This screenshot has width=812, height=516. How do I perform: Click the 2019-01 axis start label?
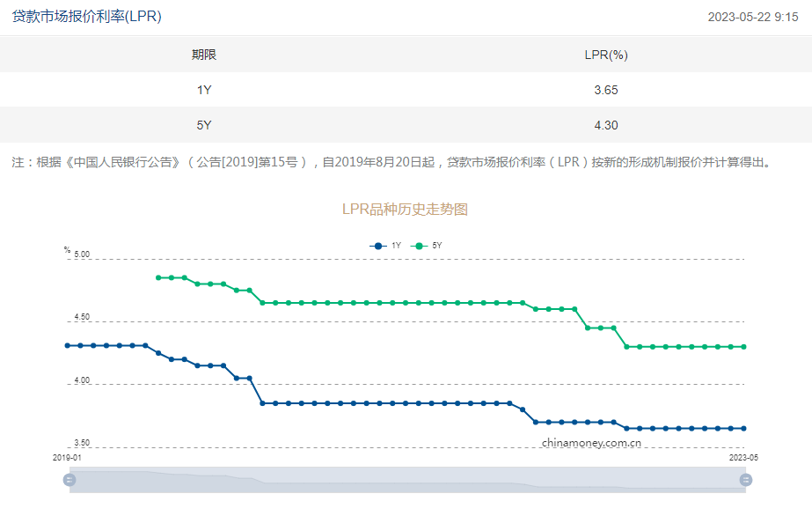[x=67, y=458]
